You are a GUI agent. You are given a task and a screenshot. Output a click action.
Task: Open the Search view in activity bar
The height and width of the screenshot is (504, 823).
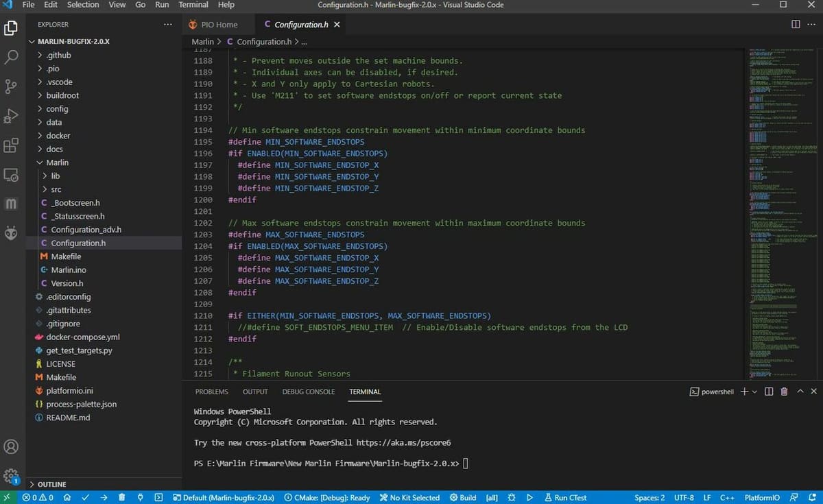pyautogui.click(x=11, y=57)
